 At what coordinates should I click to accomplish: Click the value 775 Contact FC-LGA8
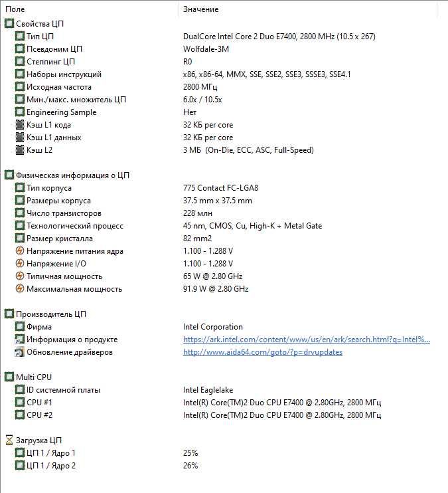click(220, 188)
